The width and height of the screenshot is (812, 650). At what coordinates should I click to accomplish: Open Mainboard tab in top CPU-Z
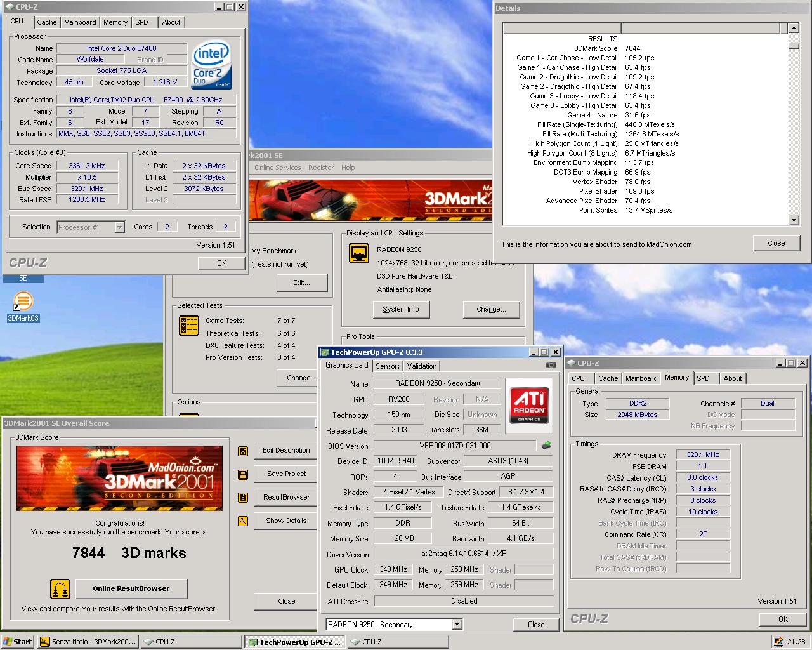(x=80, y=22)
